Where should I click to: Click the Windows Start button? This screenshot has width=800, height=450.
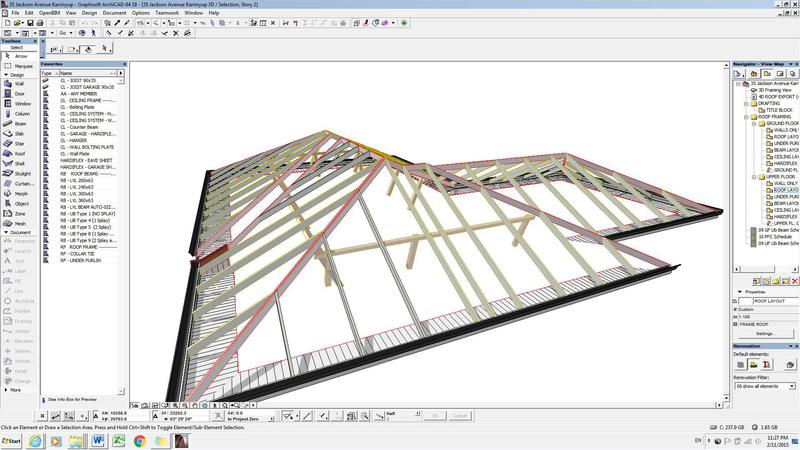[11, 441]
